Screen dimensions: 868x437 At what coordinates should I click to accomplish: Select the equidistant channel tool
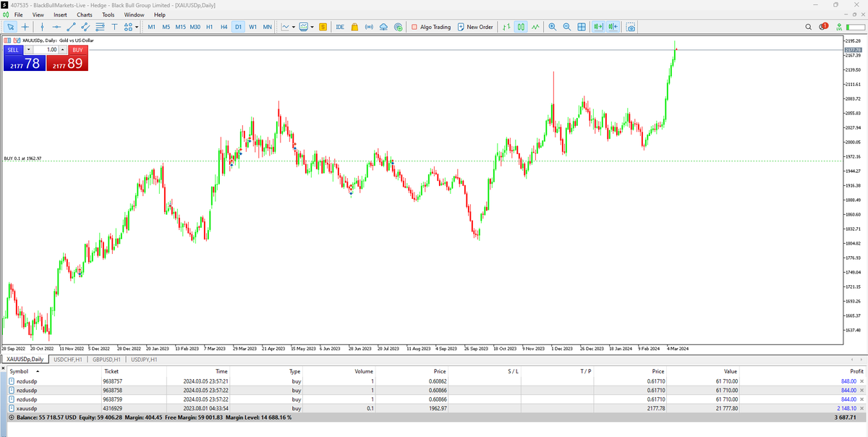pyautogui.click(x=85, y=27)
